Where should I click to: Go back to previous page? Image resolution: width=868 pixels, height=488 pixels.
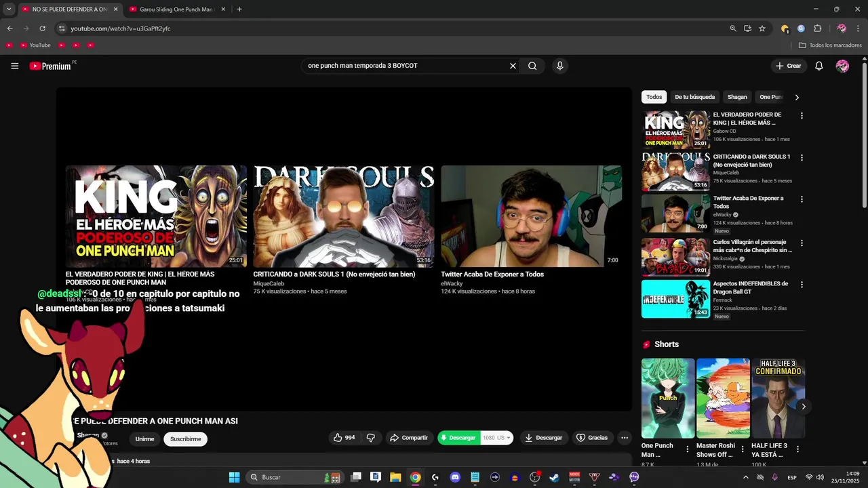(9, 28)
